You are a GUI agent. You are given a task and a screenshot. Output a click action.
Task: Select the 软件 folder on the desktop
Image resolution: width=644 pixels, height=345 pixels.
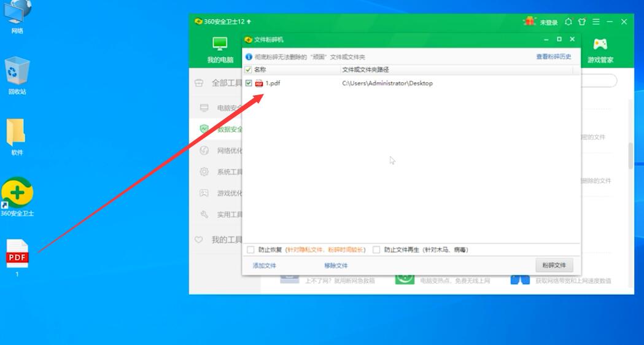pyautogui.click(x=17, y=137)
